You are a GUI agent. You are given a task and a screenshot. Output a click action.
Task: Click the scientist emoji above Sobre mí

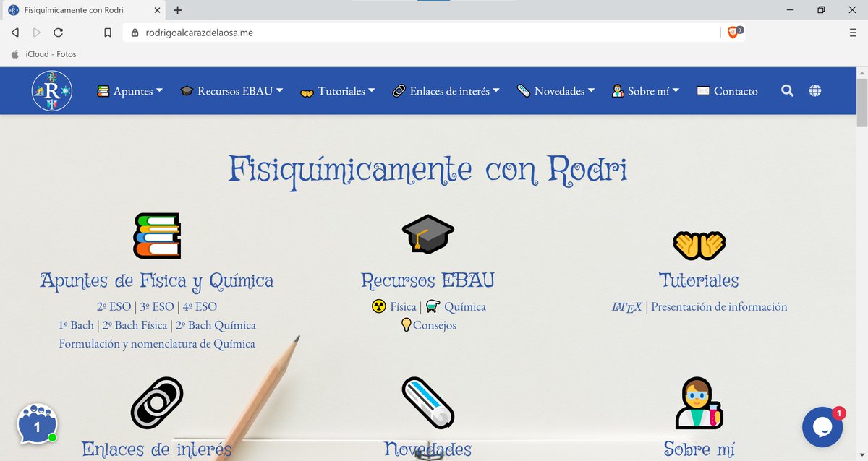tap(699, 402)
